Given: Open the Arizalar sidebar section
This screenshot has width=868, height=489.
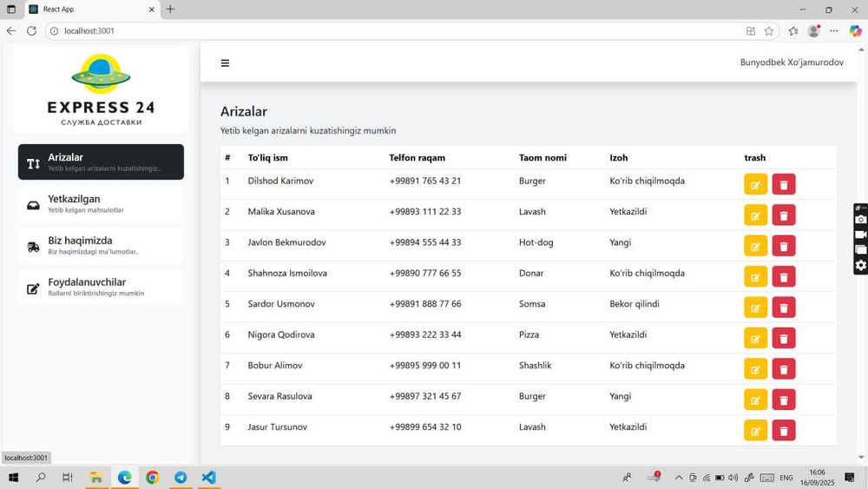Looking at the screenshot, I should tap(101, 162).
